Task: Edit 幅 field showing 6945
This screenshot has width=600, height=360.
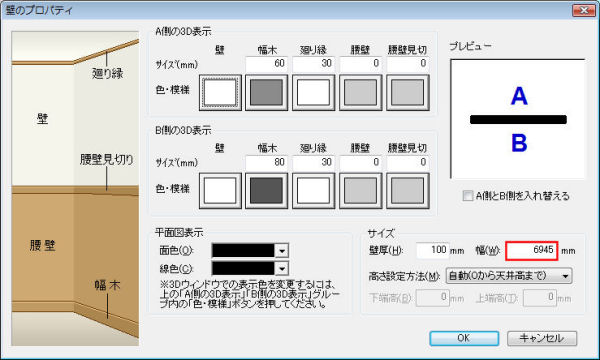Action: 532,251
